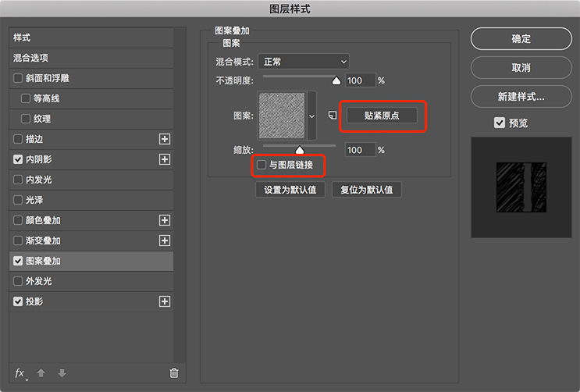Screen dimensions: 580x392
Task: Click the plus icon beside 颜色叠加
Action: coord(165,220)
